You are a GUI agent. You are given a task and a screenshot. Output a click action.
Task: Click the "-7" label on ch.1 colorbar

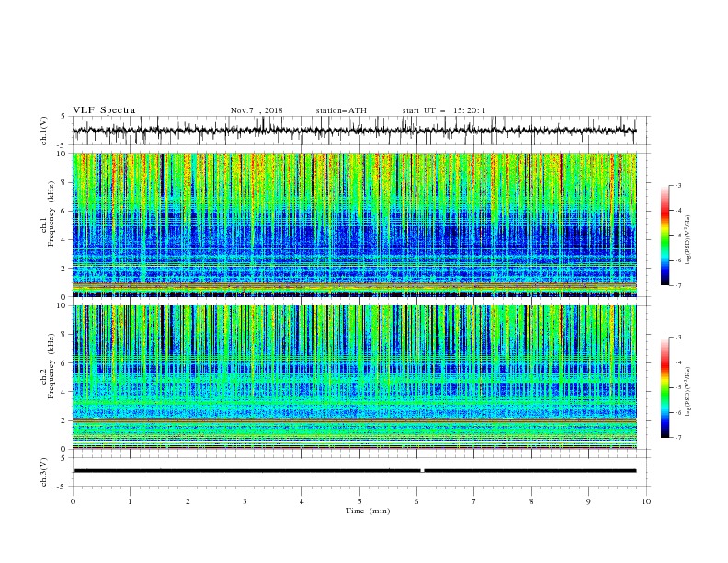tap(677, 285)
